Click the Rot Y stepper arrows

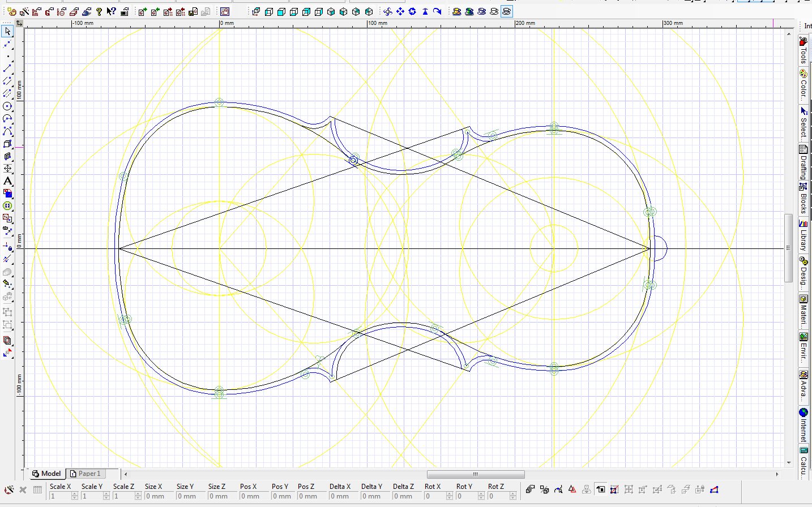click(x=481, y=496)
